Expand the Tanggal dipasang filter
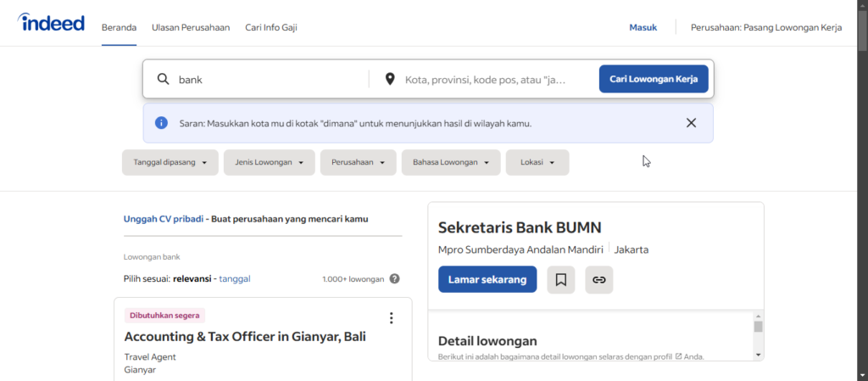868x381 pixels. pos(170,162)
